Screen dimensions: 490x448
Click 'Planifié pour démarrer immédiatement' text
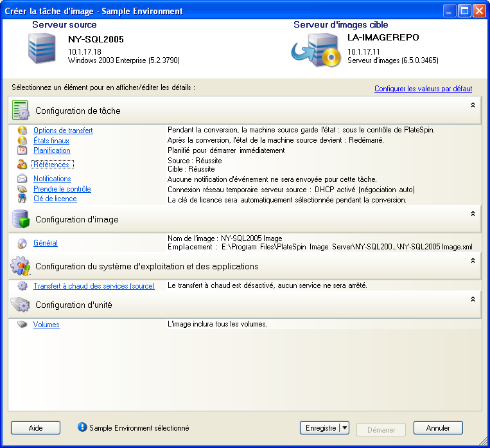[226, 150]
